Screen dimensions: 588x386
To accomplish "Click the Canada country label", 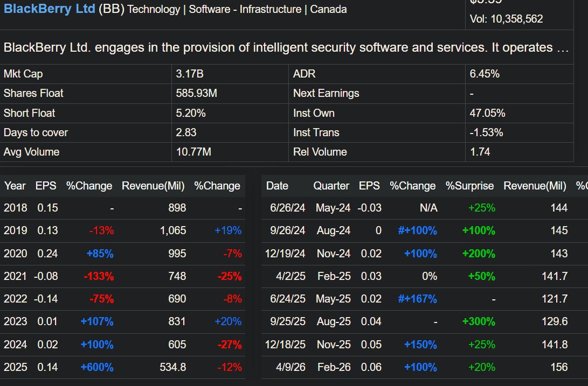I will (x=328, y=9).
